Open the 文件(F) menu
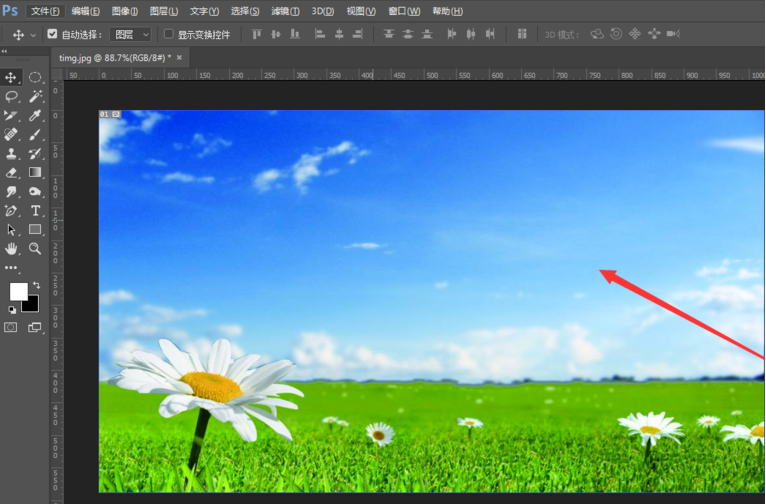This screenshot has height=504, width=766. coord(45,11)
